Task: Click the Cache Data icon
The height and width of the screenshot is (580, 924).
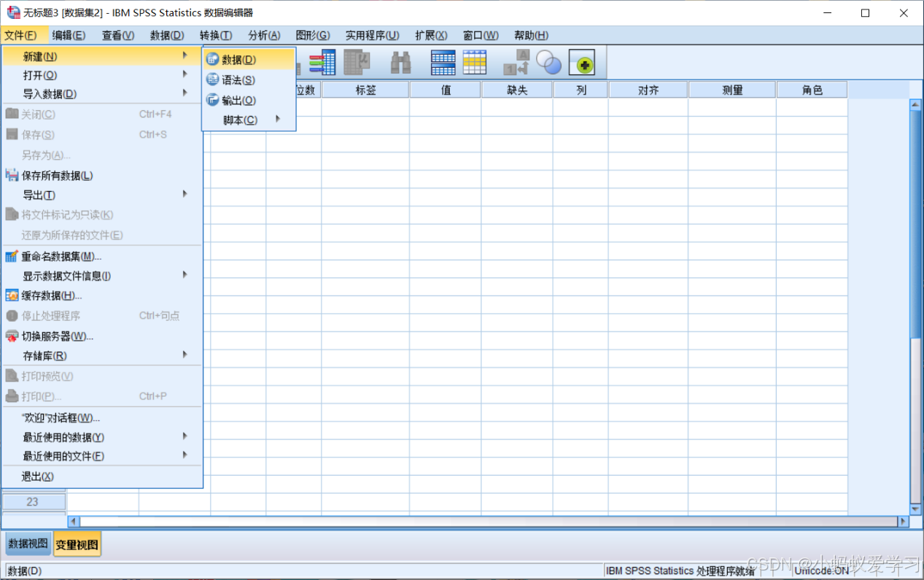Action: click(12, 295)
